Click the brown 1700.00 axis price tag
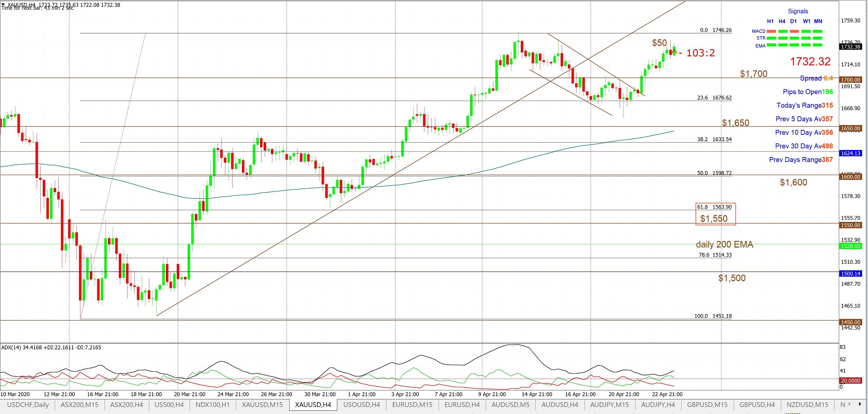868x414 pixels. [850, 80]
